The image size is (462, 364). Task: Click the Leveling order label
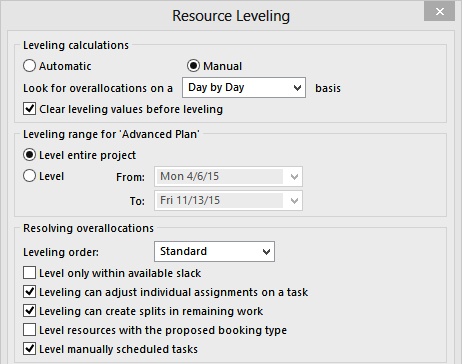[x=61, y=252]
